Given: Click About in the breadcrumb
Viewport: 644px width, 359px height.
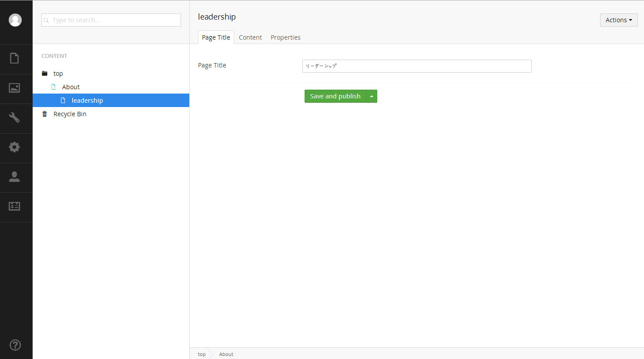Looking at the screenshot, I should click(226, 354).
